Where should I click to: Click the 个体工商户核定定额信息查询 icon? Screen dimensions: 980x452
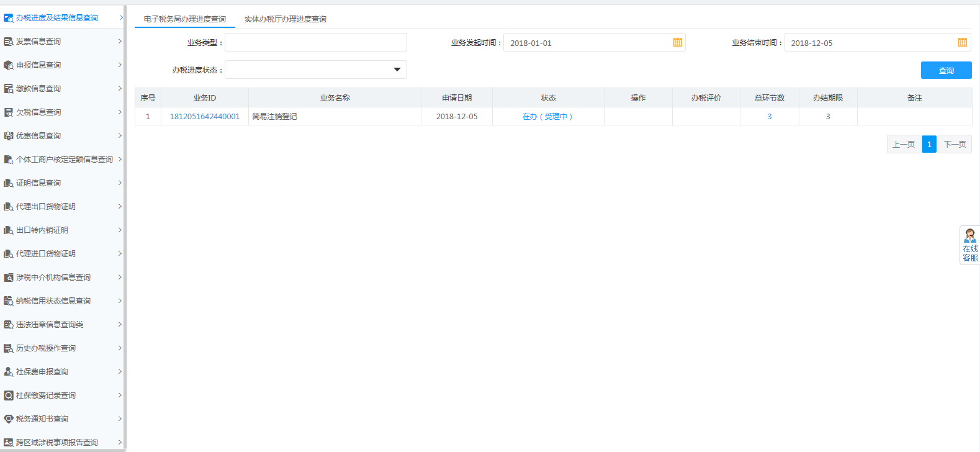coord(9,160)
